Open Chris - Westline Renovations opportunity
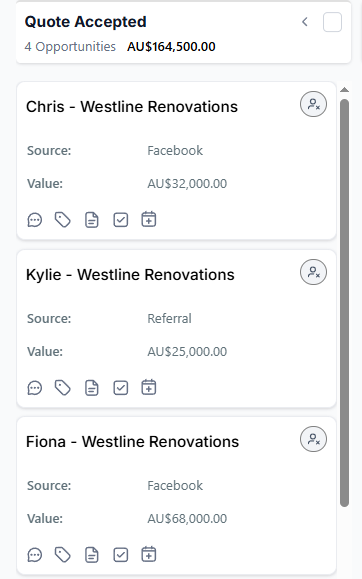Viewport: 362px width, 579px height. click(x=132, y=107)
